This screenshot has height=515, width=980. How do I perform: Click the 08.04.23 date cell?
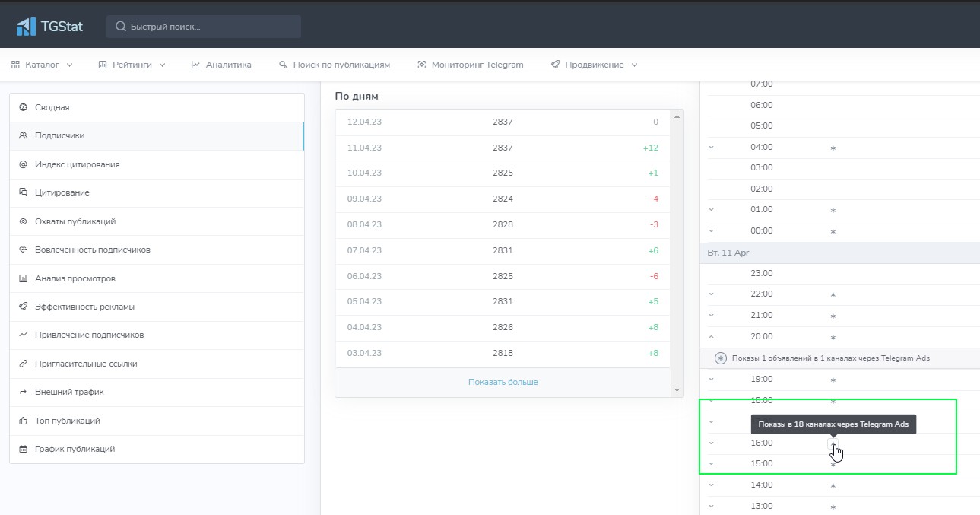pos(364,224)
